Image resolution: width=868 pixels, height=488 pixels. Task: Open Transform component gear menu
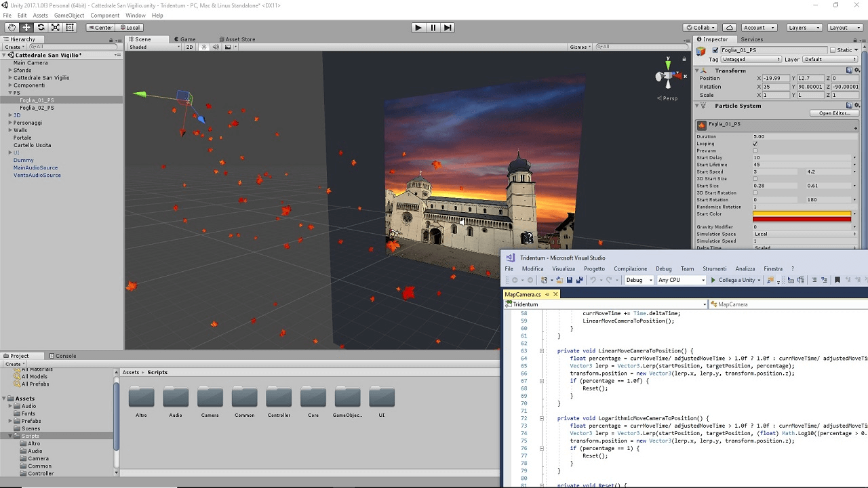click(x=857, y=70)
